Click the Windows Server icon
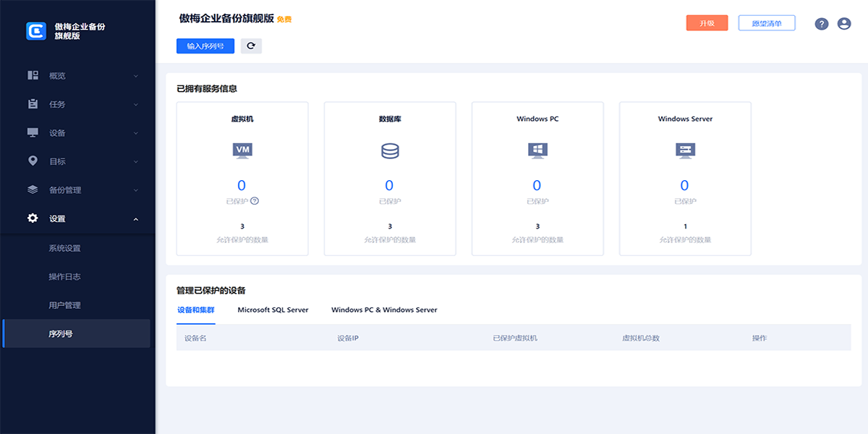Viewport: 868px width, 434px height. pos(685,150)
